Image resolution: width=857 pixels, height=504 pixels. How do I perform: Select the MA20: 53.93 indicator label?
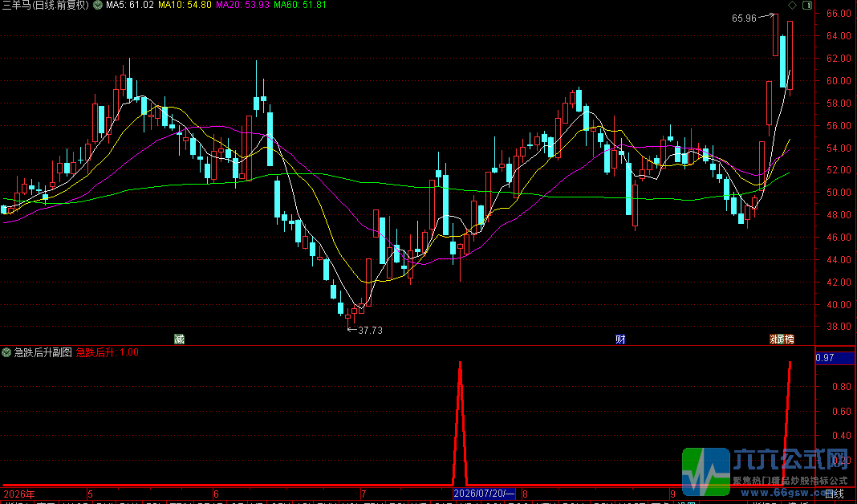tap(242, 5)
